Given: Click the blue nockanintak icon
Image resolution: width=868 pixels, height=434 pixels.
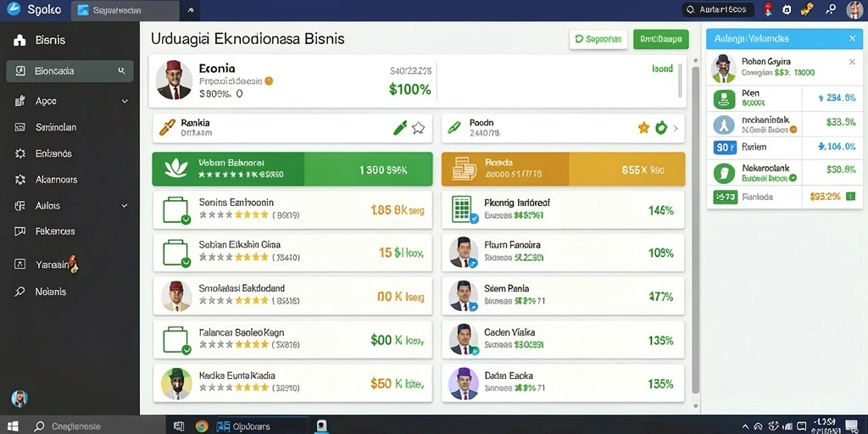Looking at the screenshot, I should pyautogui.click(x=724, y=125).
